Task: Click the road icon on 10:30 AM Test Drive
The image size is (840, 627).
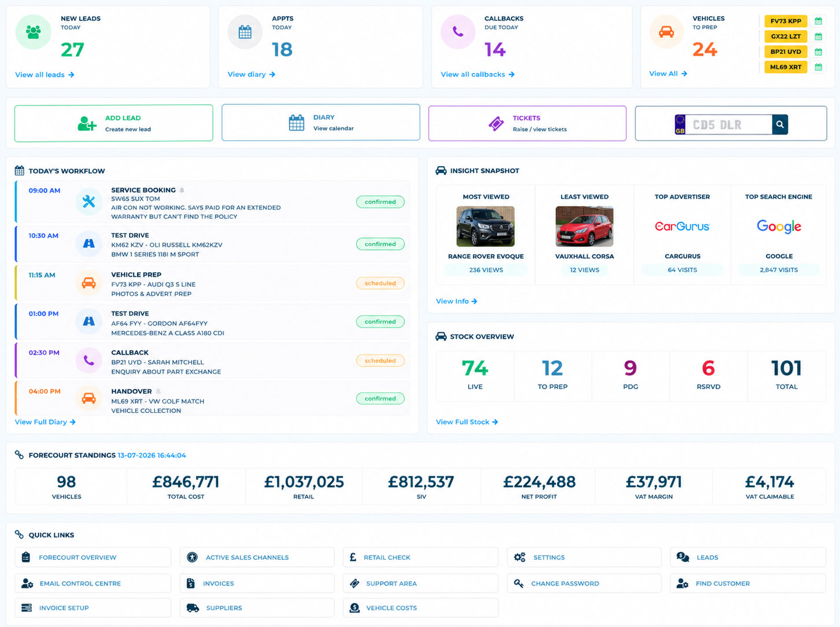Action: pos(89,244)
